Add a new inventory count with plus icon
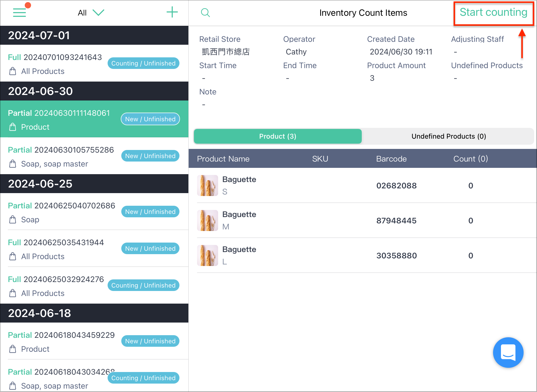 172,12
